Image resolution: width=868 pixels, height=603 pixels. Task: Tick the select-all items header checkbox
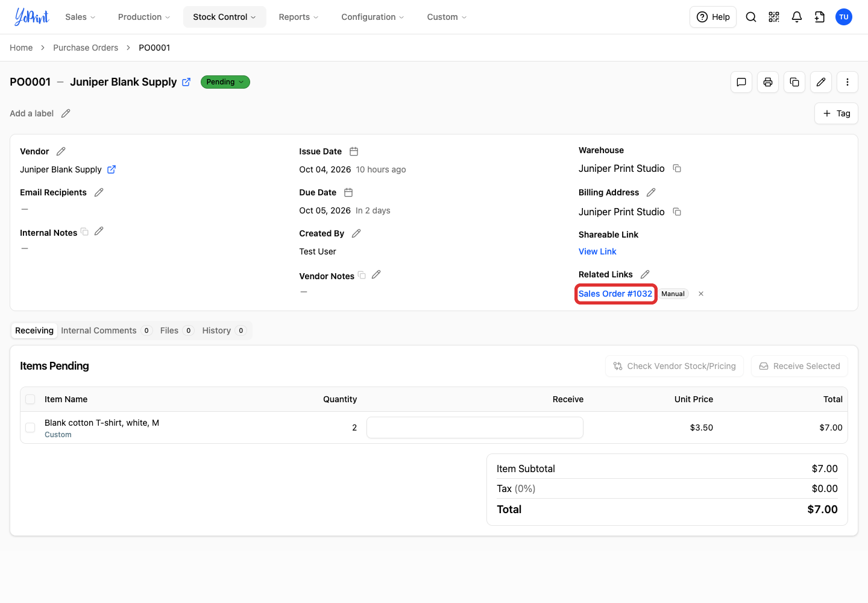point(30,399)
